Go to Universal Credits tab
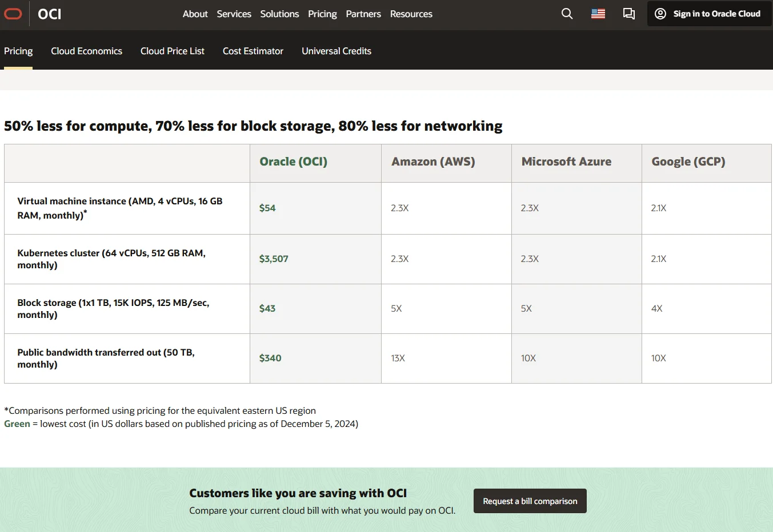 [337, 51]
